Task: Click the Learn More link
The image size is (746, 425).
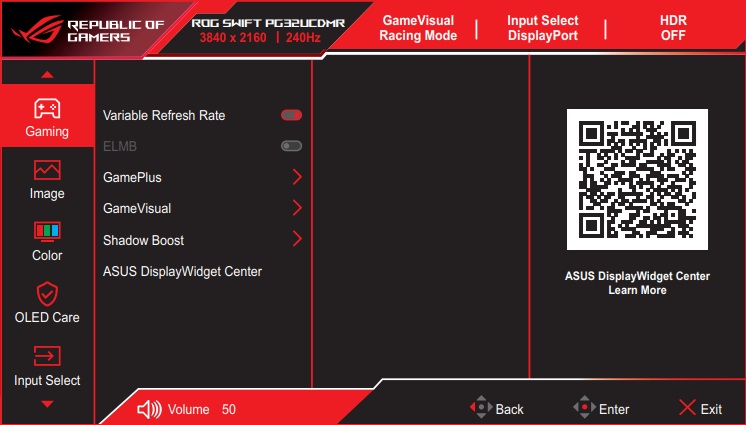Action: coord(637,290)
